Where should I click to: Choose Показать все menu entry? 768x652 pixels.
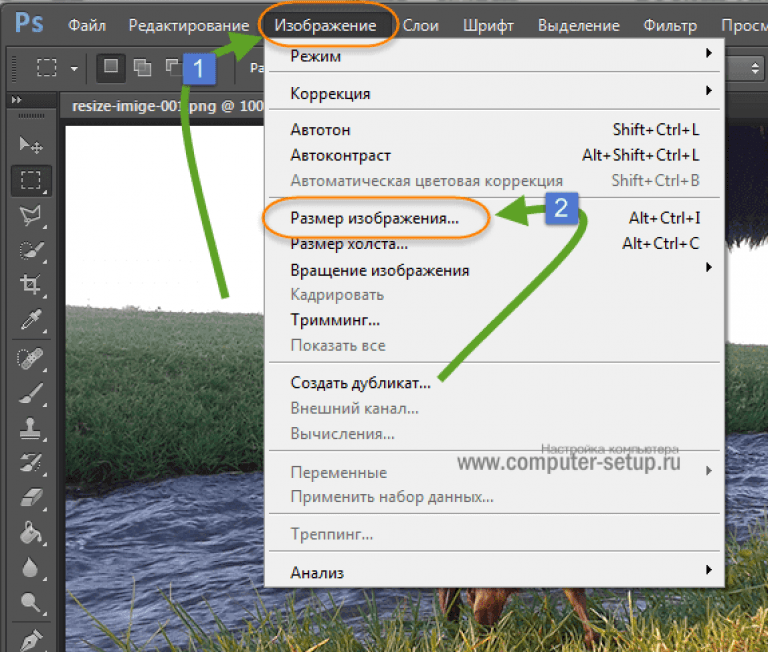495,345
